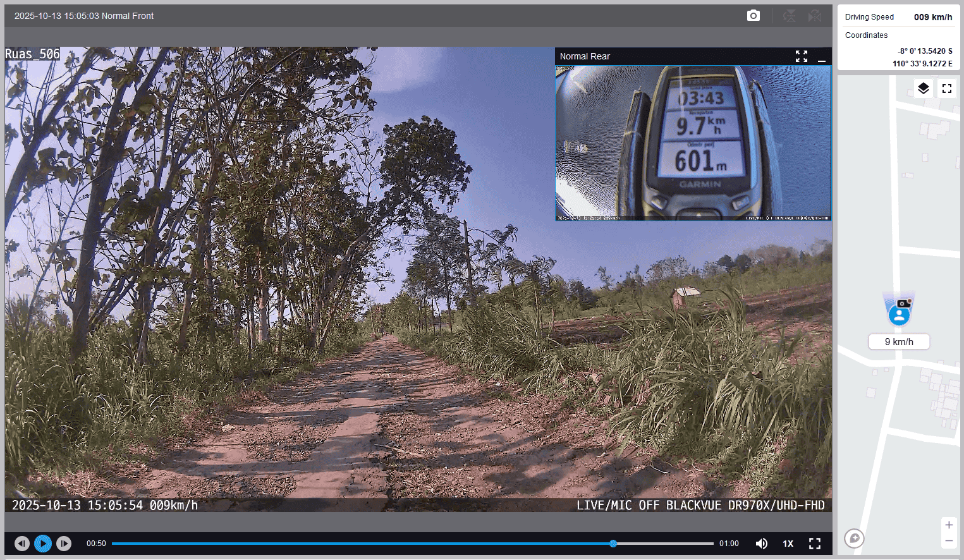Change the 1X playback speed
This screenshot has height=560, width=964.
click(788, 544)
